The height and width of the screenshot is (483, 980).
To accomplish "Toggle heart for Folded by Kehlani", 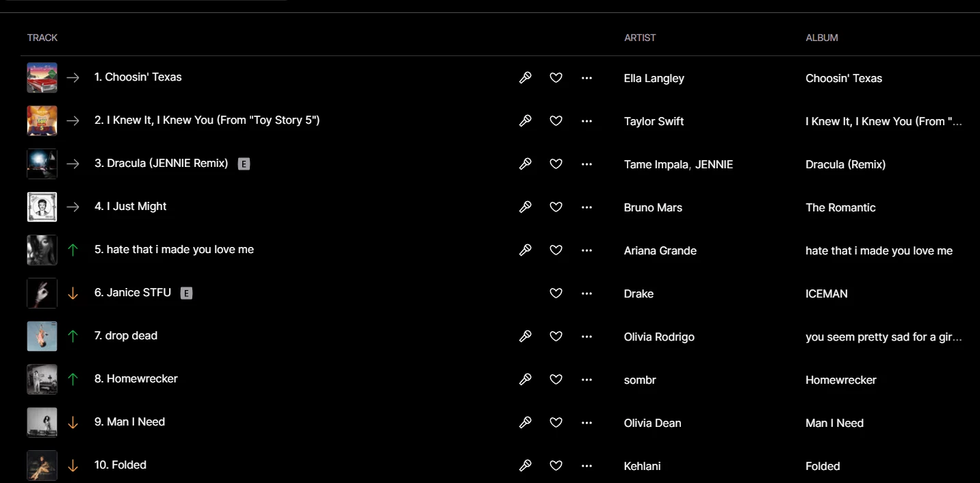I will coord(556,466).
